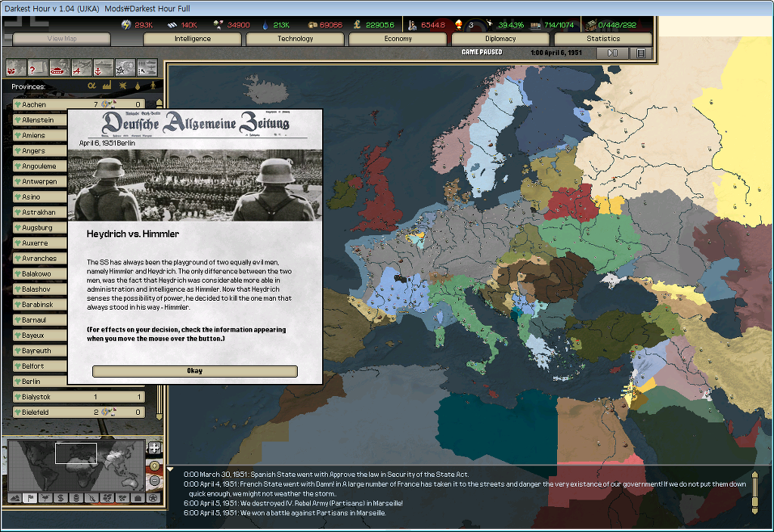Zoom out the map with minus button
774x532 pixels.
[x=154, y=480]
